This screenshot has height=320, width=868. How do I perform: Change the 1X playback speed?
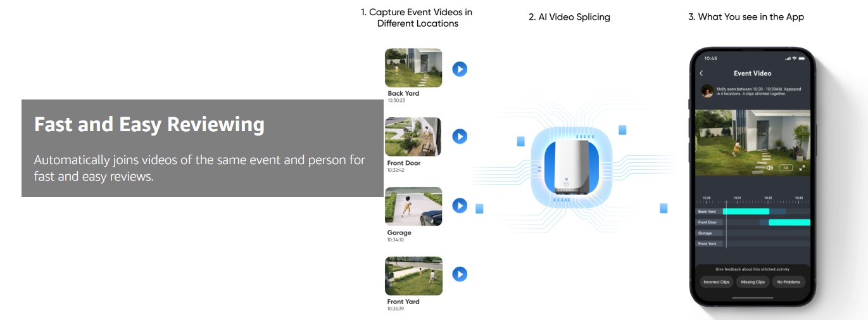(785, 168)
